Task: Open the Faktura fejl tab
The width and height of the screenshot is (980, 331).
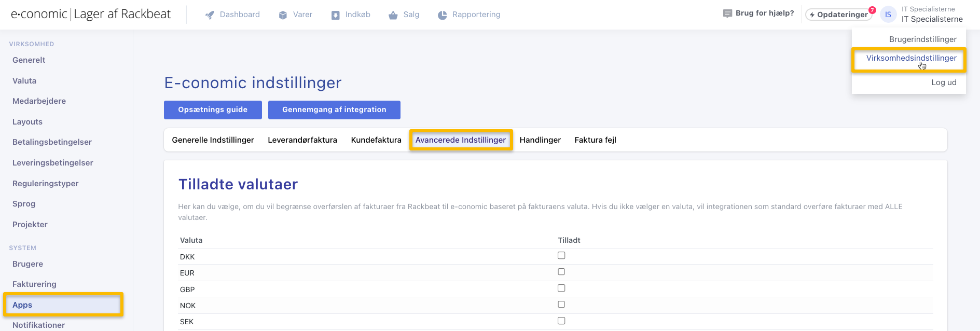Action: 595,140
